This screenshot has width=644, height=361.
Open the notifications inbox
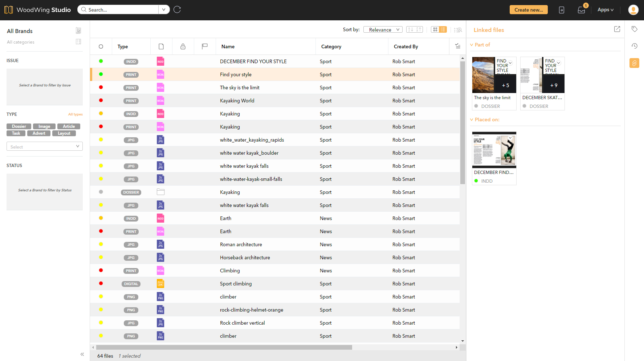pyautogui.click(x=581, y=10)
